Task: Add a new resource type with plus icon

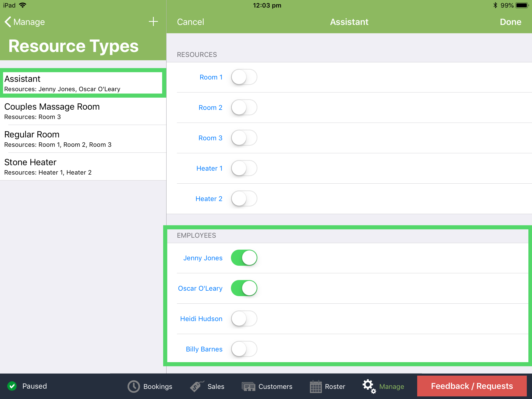Action: 154,22
